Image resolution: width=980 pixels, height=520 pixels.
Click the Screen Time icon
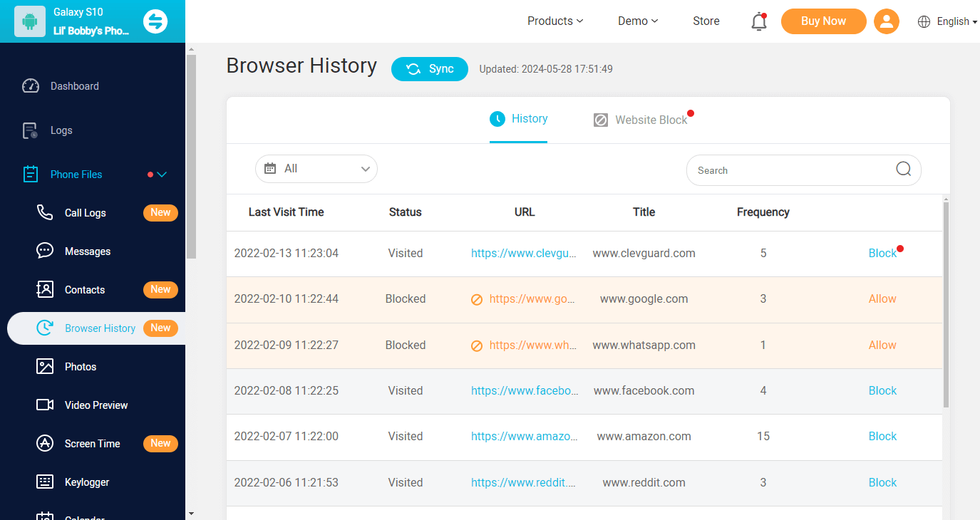pyautogui.click(x=45, y=443)
